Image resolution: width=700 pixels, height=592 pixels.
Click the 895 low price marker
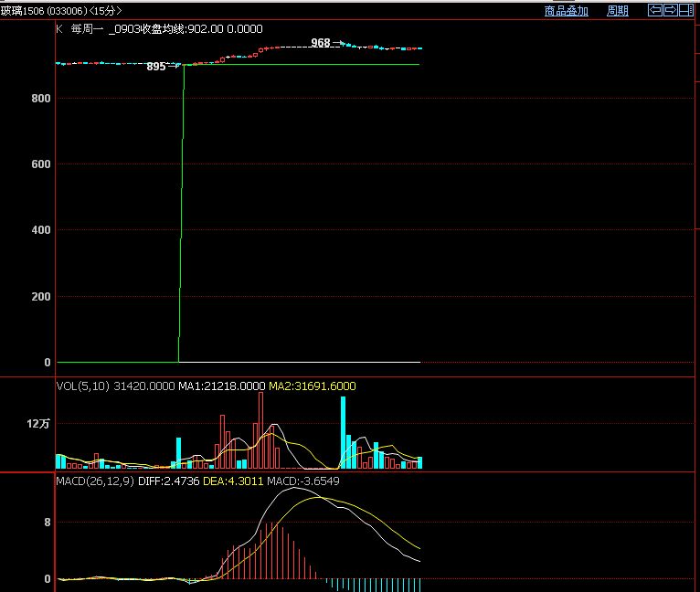point(156,67)
